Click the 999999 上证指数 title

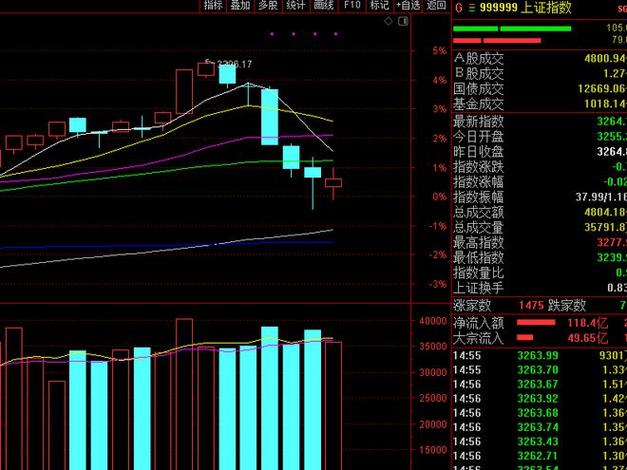(525, 7)
